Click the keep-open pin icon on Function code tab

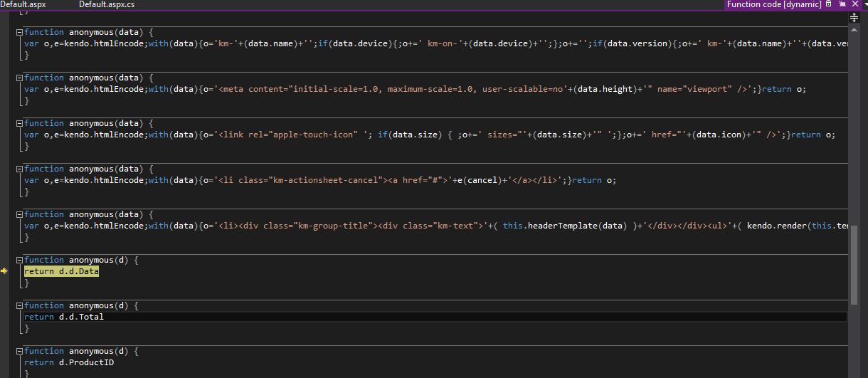pyautogui.click(x=842, y=4)
